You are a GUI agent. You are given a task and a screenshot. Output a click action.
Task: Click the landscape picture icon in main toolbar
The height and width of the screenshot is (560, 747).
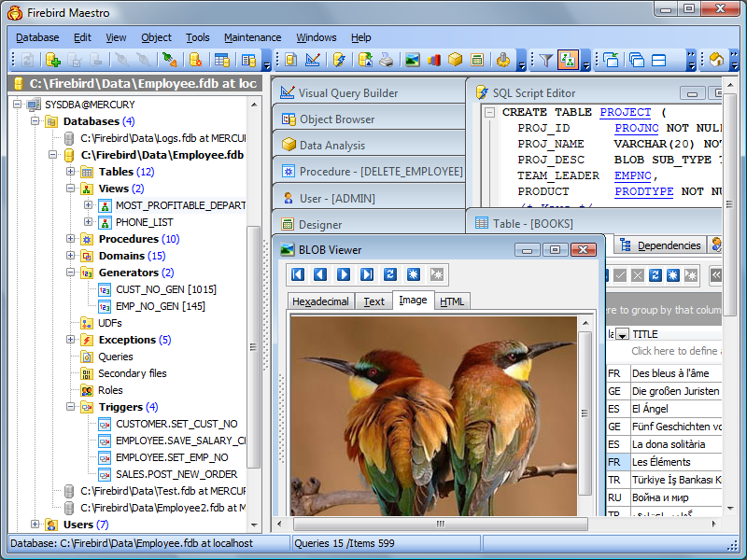coord(412,61)
